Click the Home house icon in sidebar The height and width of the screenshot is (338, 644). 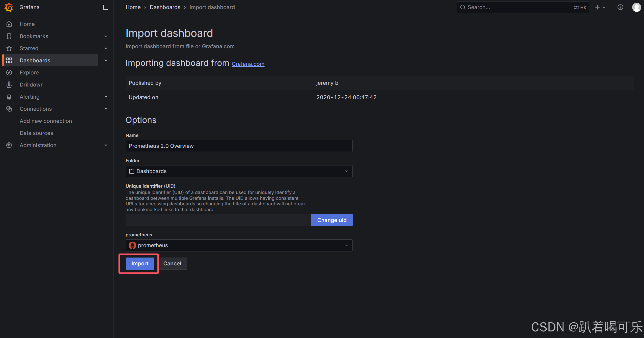click(x=9, y=24)
